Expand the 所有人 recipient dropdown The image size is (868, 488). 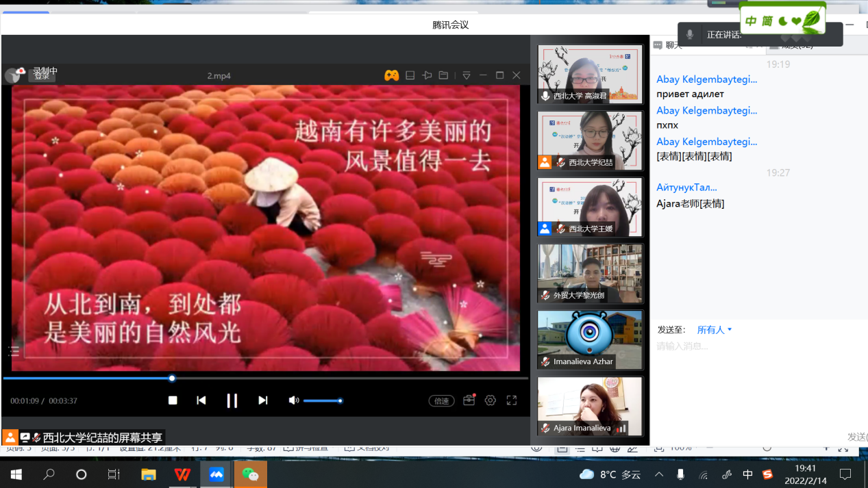coord(715,330)
